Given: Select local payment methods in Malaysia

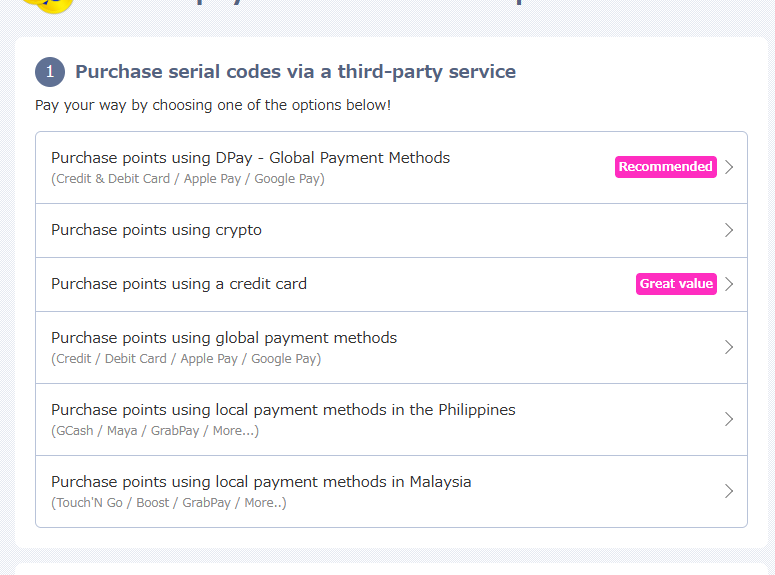Looking at the screenshot, I should [x=261, y=482].
